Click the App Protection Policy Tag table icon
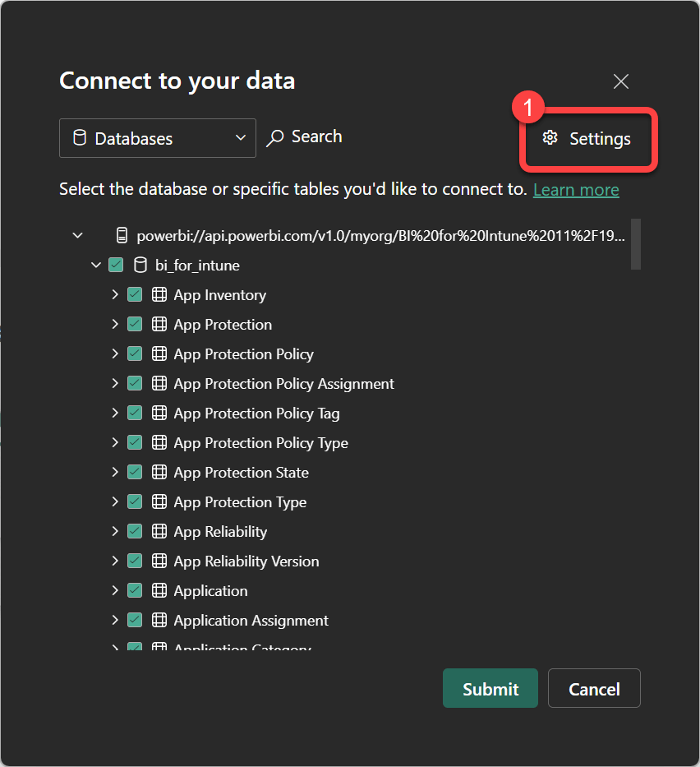This screenshot has width=700, height=767. coord(159,413)
